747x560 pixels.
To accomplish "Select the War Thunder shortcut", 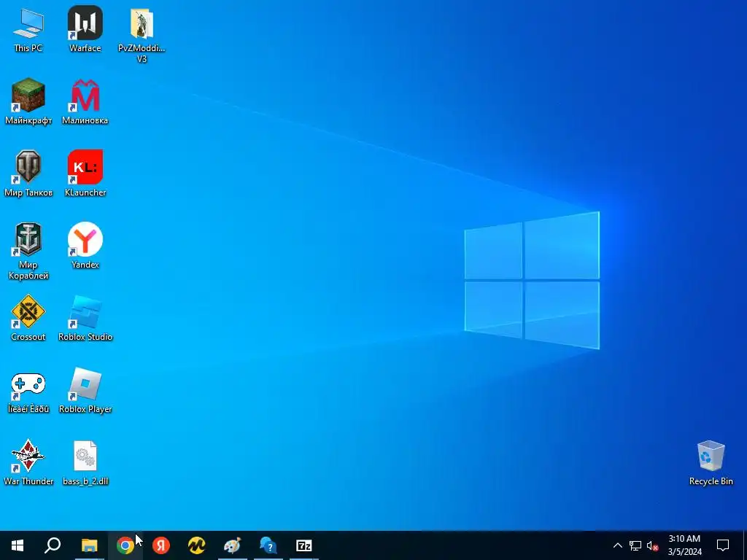I will click(x=28, y=463).
